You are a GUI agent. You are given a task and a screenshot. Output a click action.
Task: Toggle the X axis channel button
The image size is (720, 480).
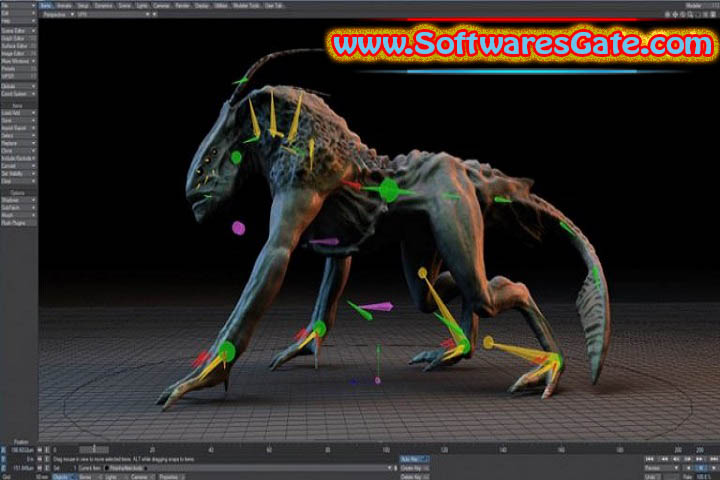point(3,450)
